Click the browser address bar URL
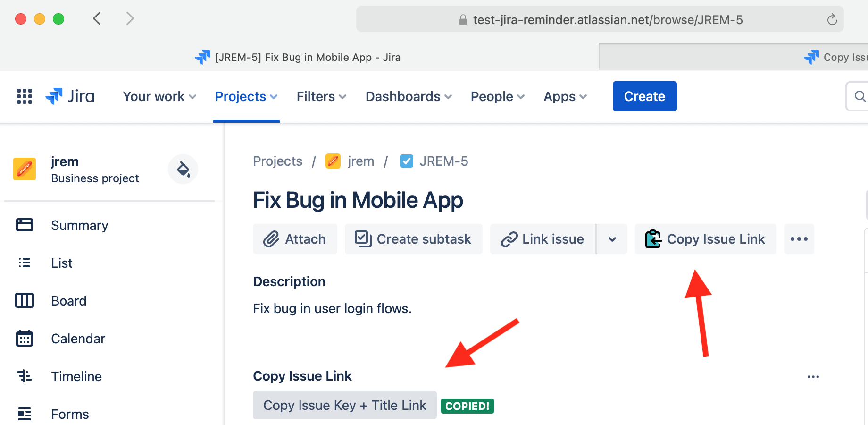Screen dimensions: 868x425 click(x=608, y=20)
